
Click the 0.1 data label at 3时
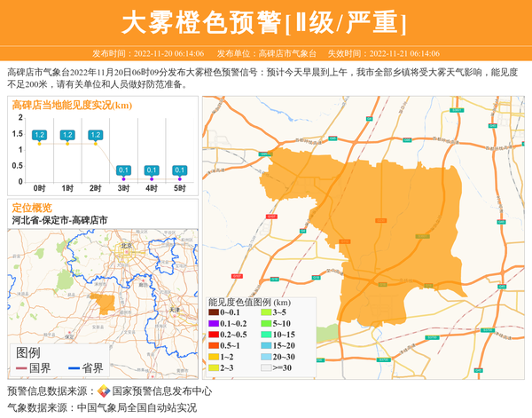[x=123, y=170]
